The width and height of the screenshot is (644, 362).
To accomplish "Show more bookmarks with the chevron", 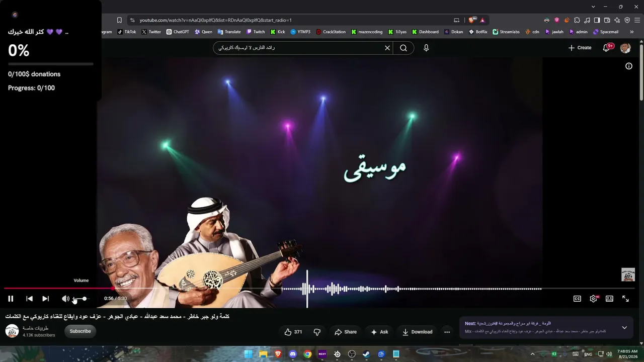I will coord(632,32).
